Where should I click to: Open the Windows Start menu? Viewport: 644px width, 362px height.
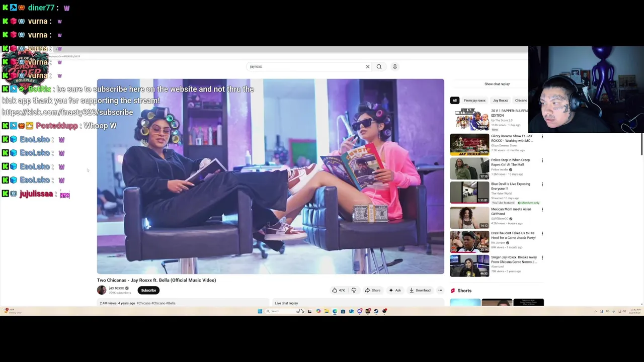coord(260,311)
